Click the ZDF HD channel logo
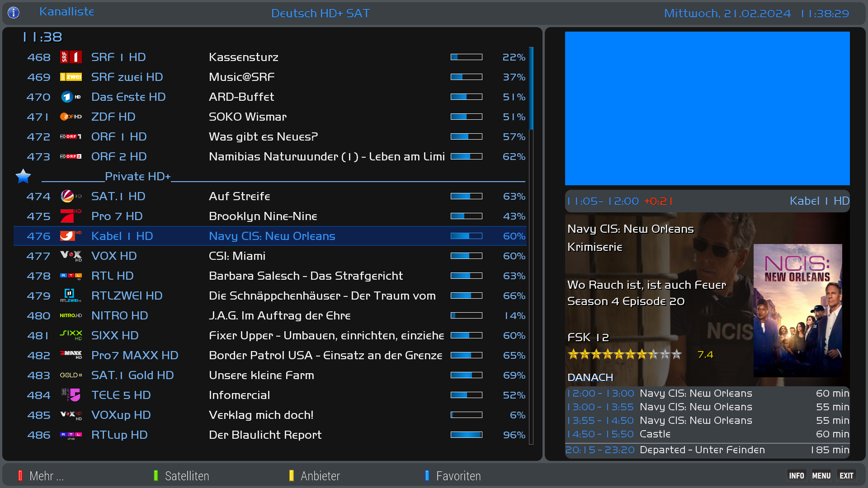This screenshot has width=868, height=488. [71, 117]
